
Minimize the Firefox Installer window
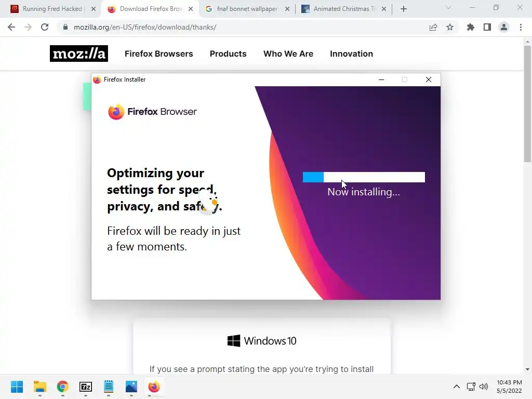click(x=381, y=79)
